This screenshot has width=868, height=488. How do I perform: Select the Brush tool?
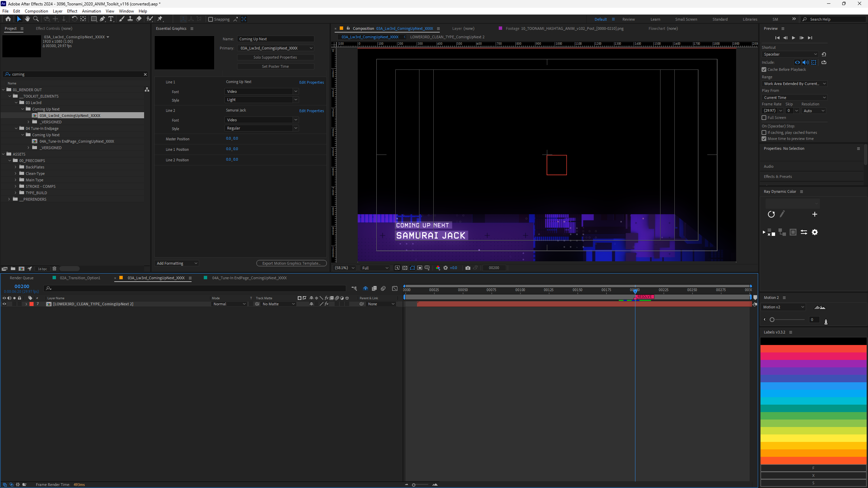[122, 19]
